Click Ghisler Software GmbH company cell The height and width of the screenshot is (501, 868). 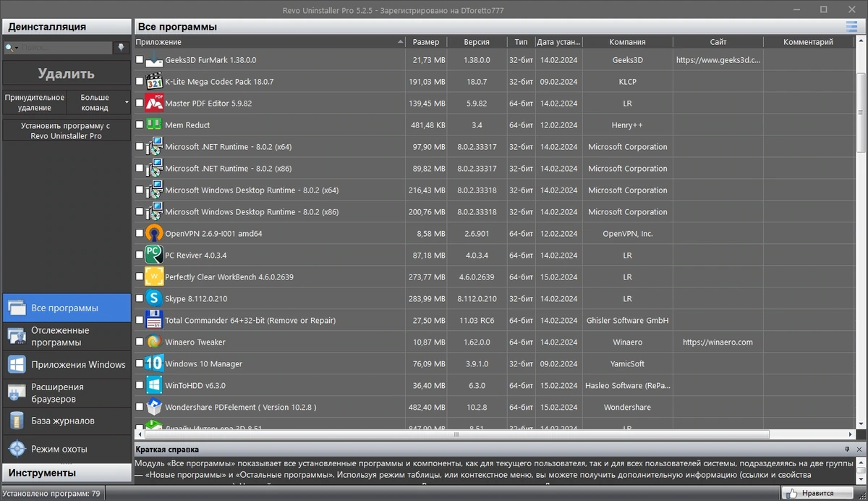point(627,321)
